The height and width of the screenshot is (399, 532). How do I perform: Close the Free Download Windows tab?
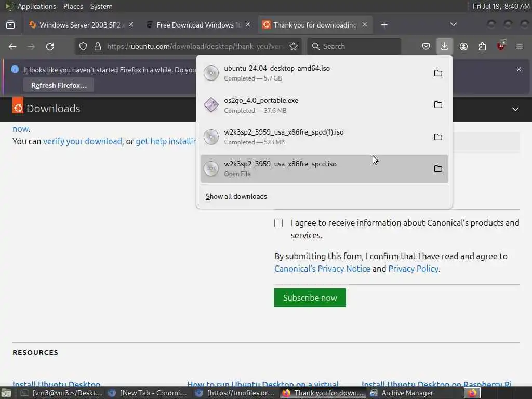pyautogui.click(x=248, y=25)
